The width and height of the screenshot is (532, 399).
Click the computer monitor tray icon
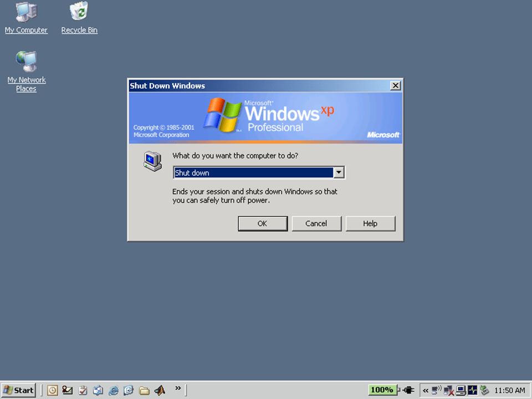pos(461,390)
